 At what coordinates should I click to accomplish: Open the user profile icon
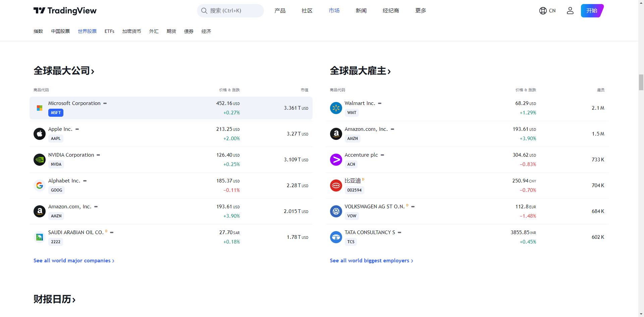570,11
